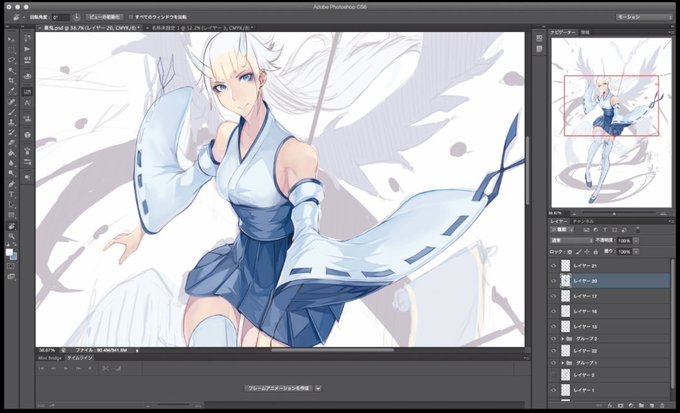Show hidden layer レイヤー 2
Screen dimensions: 680x413
[553, 375]
